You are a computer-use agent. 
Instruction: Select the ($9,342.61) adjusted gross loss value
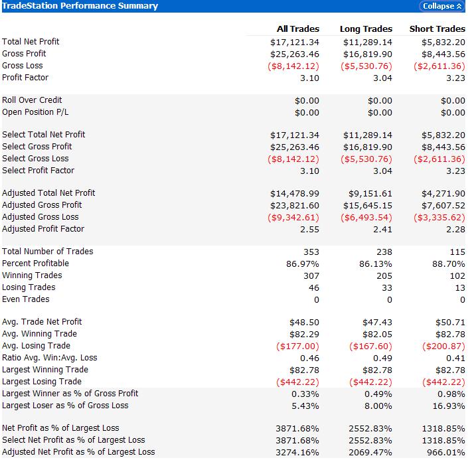293,218
